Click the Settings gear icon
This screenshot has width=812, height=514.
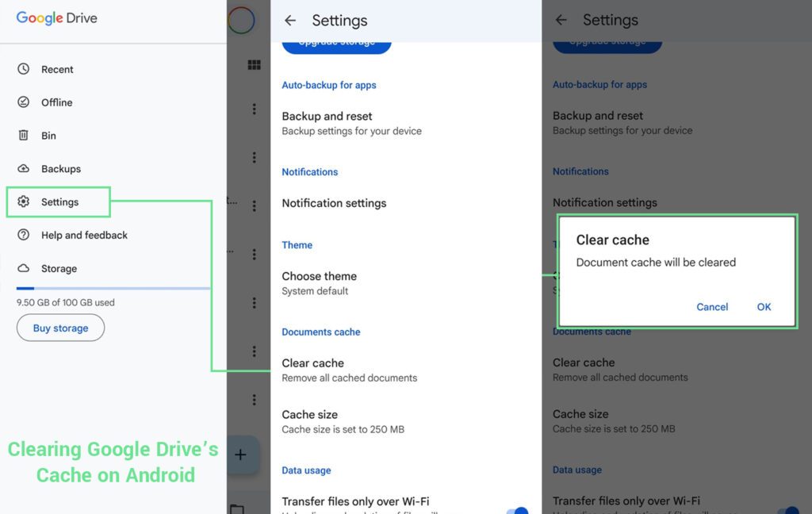pos(23,201)
